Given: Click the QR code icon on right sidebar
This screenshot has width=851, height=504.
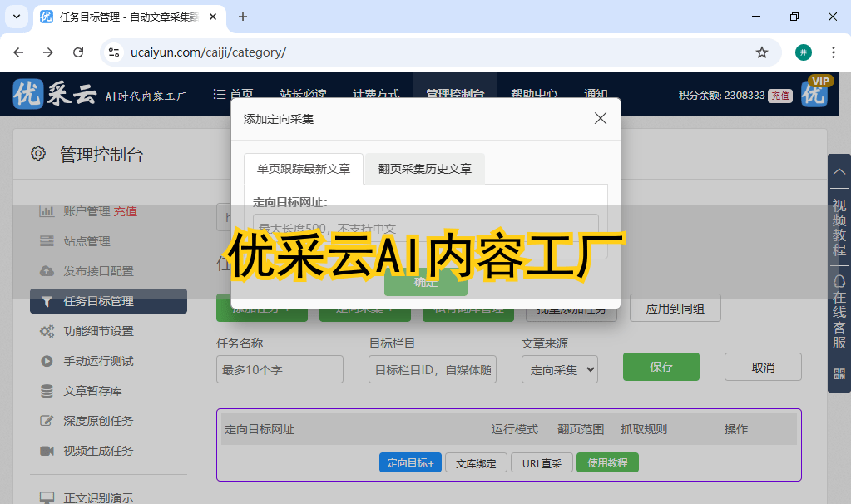Looking at the screenshot, I should pyautogui.click(x=839, y=373).
